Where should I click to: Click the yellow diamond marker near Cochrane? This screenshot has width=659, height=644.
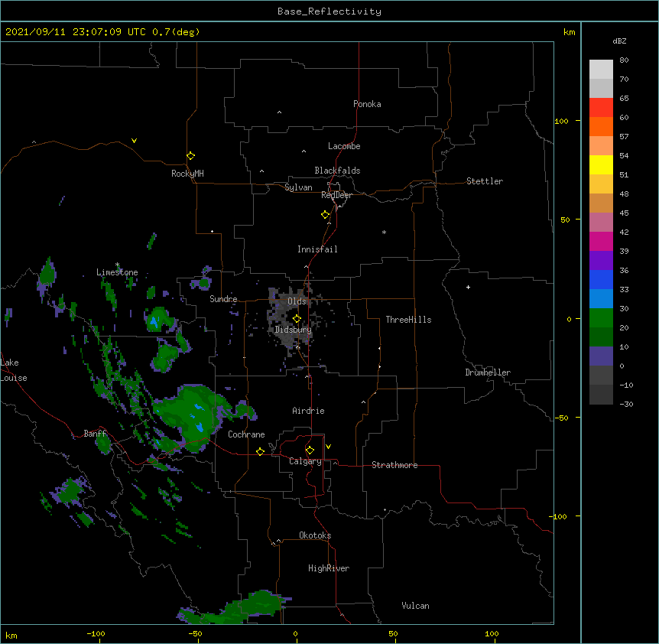pyautogui.click(x=260, y=451)
